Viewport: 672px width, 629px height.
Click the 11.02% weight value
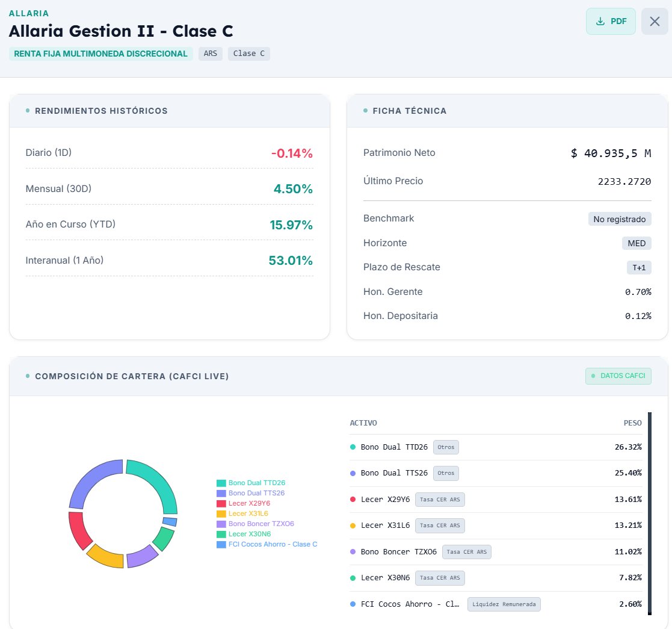click(628, 552)
